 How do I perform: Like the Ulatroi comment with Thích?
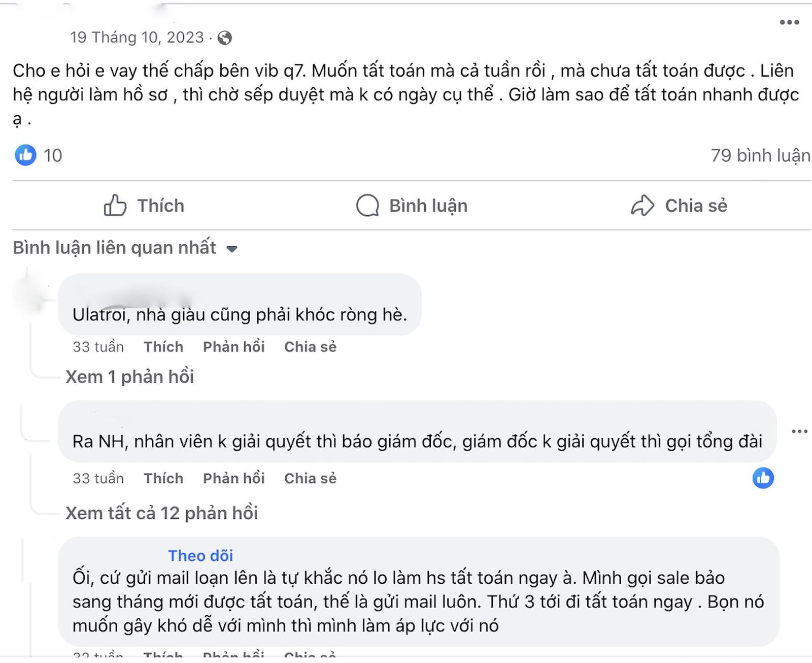click(x=163, y=347)
